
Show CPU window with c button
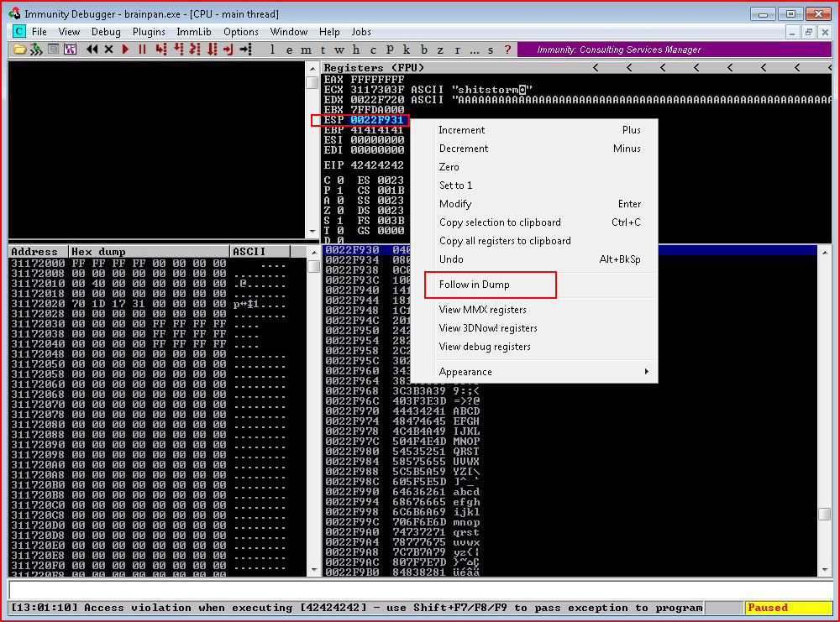pyautogui.click(x=373, y=50)
